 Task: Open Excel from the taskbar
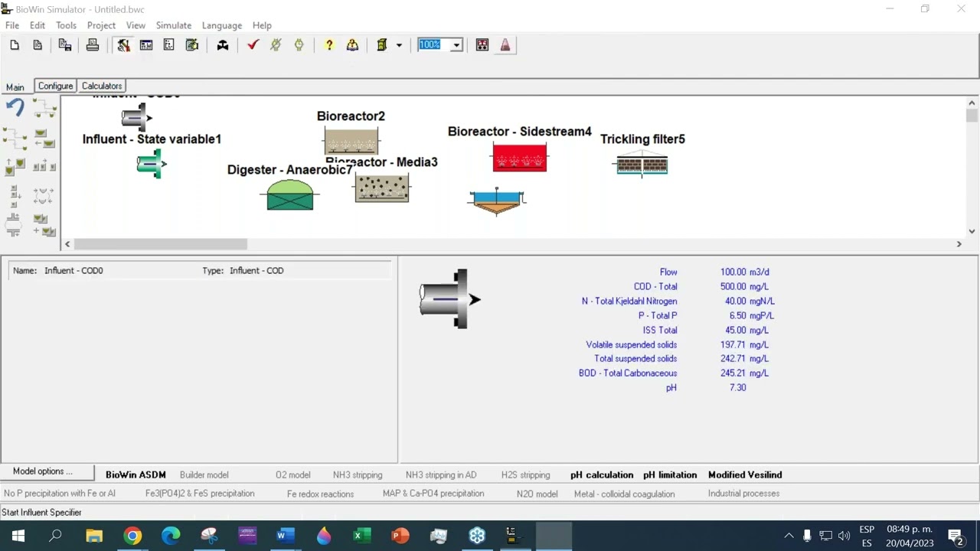(x=362, y=536)
